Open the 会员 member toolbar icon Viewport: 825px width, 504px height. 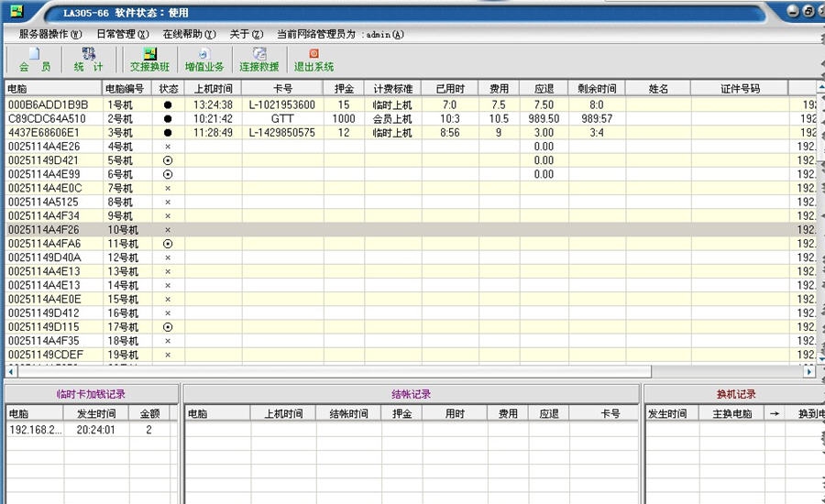click(x=35, y=60)
